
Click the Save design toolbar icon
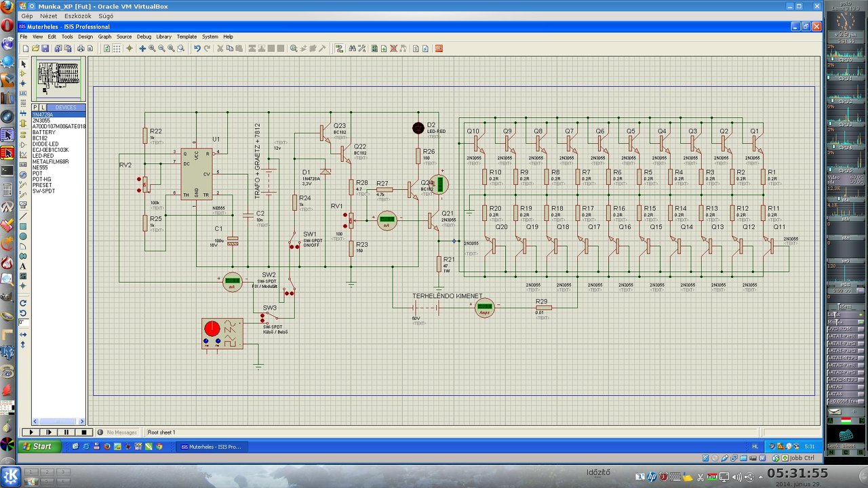45,49
